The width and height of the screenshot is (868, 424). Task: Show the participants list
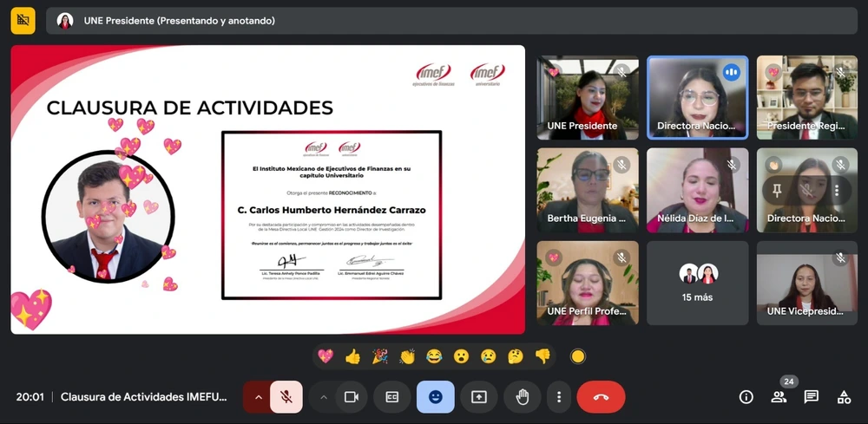click(x=779, y=397)
